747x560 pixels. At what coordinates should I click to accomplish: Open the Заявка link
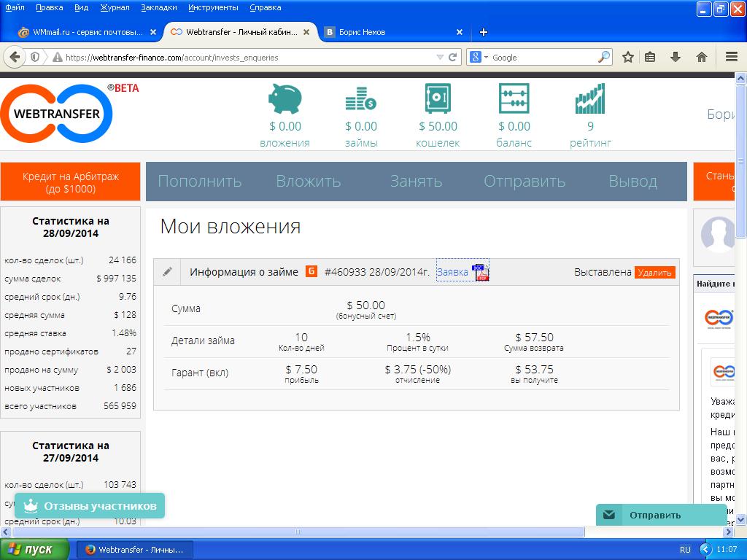click(x=452, y=273)
